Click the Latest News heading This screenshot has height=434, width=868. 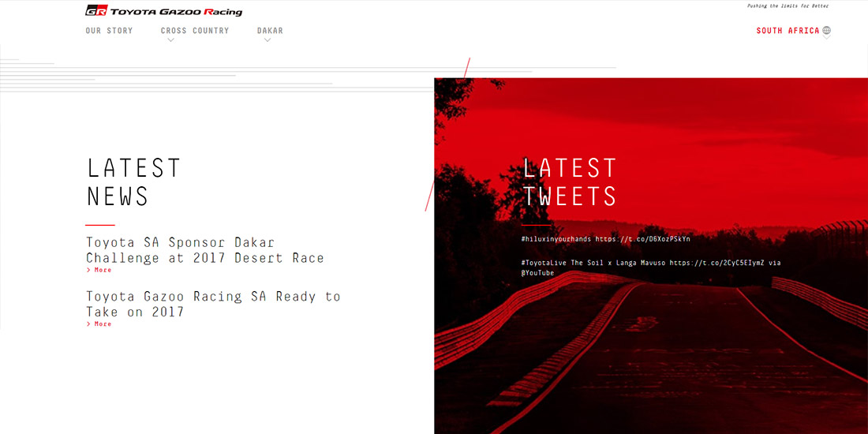pyautogui.click(x=133, y=181)
